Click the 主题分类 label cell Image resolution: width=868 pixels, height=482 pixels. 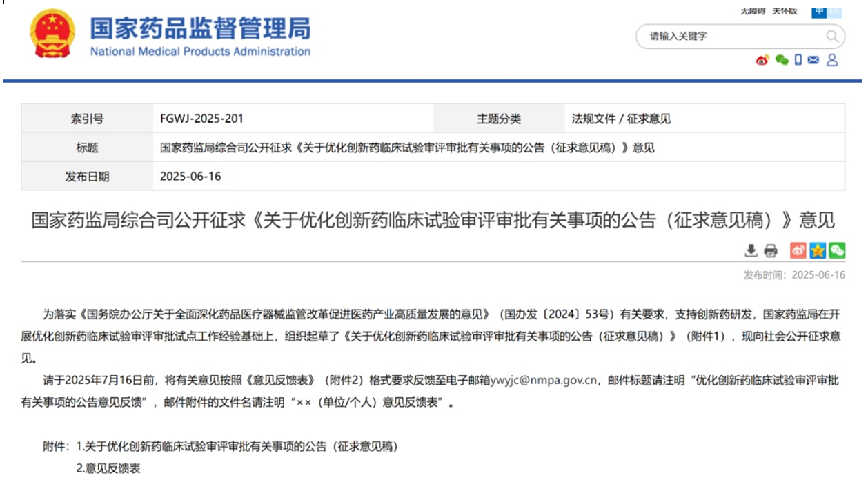pyautogui.click(x=499, y=119)
